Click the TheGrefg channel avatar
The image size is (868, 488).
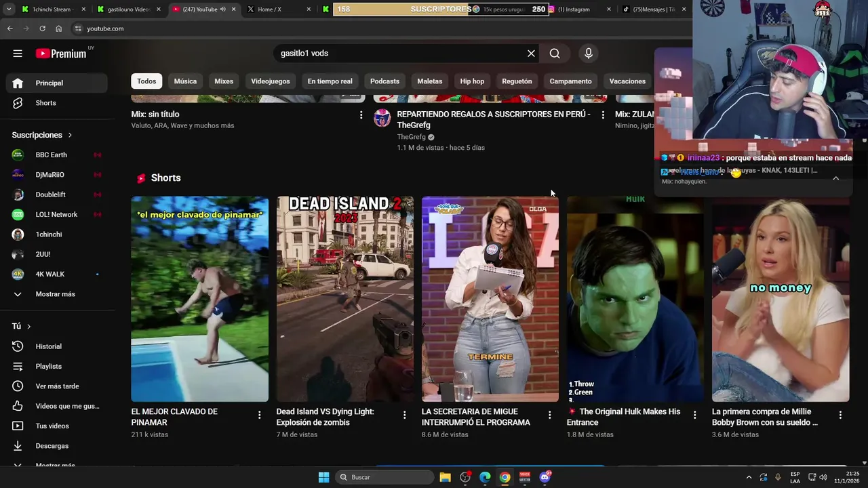pyautogui.click(x=382, y=119)
